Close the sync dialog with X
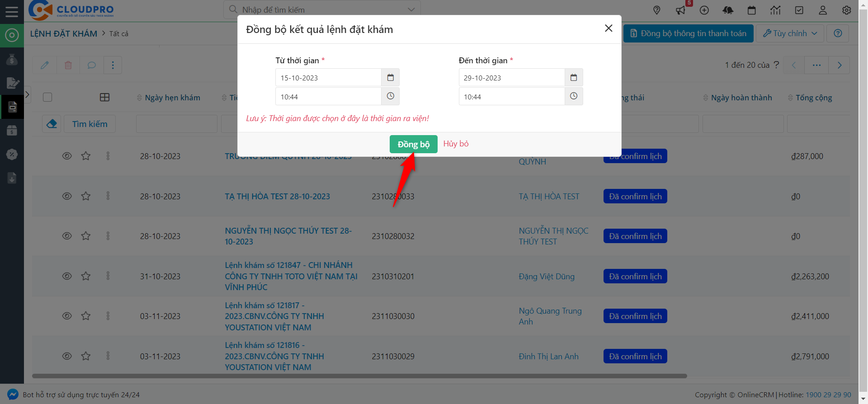This screenshot has height=404, width=868. click(x=609, y=28)
